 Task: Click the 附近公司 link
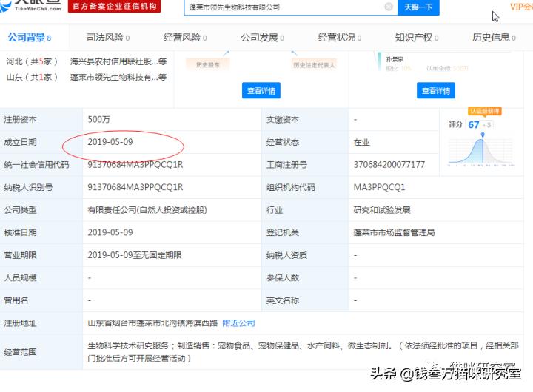click(238, 322)
